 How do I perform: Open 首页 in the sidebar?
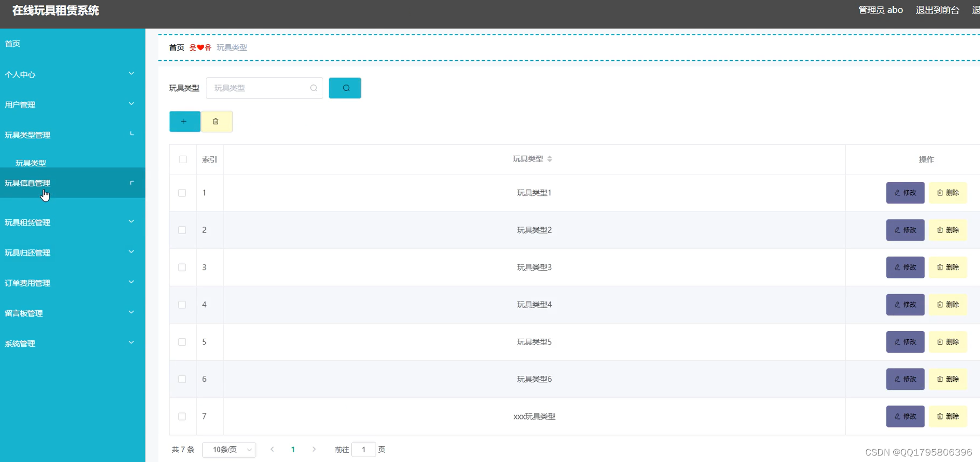point(72,44)
